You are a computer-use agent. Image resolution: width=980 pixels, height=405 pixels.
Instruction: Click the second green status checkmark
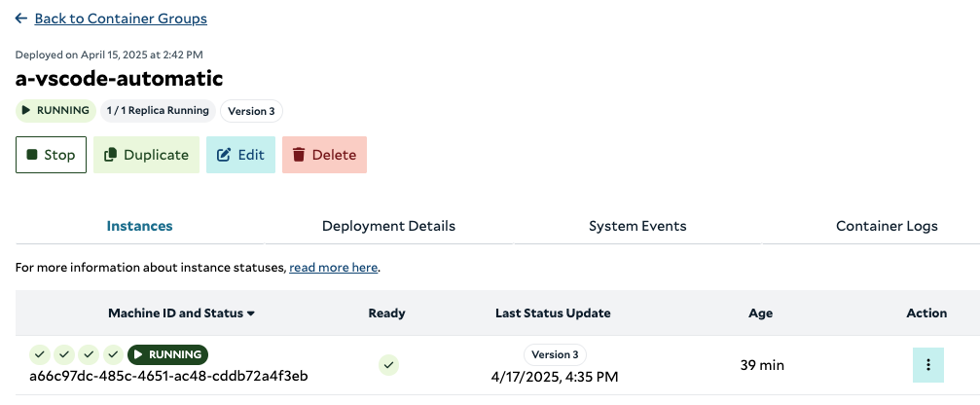(x=64, y=354)
